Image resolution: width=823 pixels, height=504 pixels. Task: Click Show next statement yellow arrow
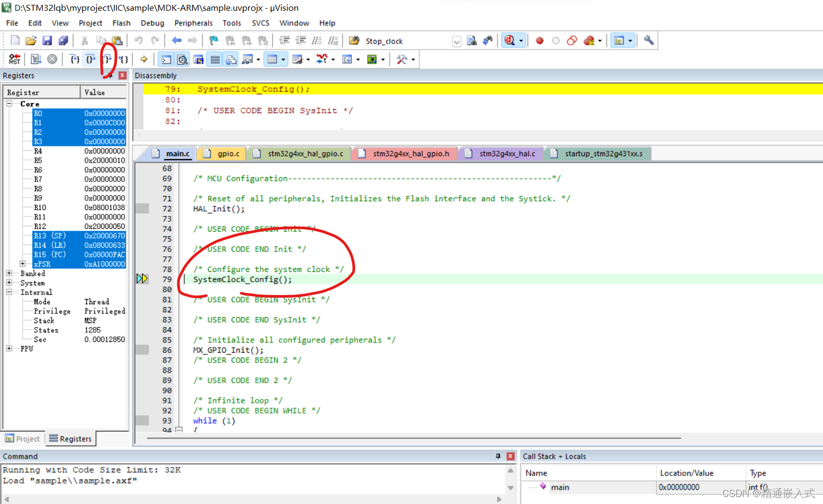(x=144, y=59)
